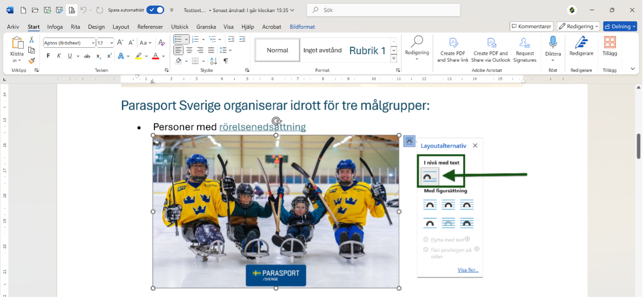The height and width of the screenshot is (298, 644).
Task: Select the Inget avstånd style
Action: pyautogui.click(x=322, y=50)
